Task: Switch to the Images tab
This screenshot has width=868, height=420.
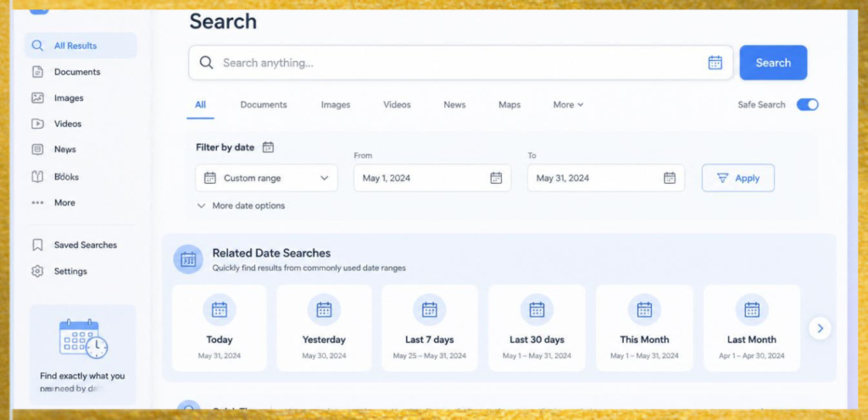Action: [x=336, y=104]
